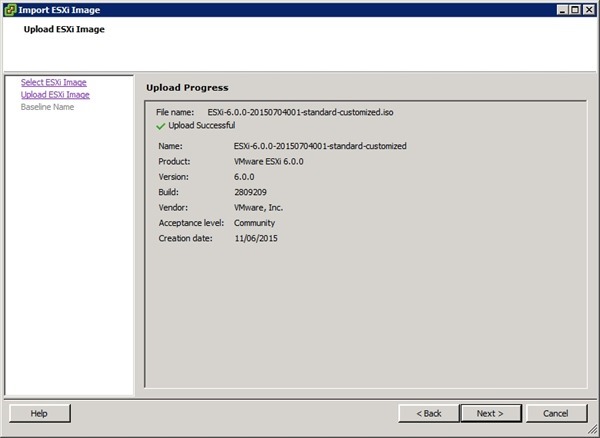Select the acceptance level value Community
Screen dimensions: 600x438
[254, 223]
